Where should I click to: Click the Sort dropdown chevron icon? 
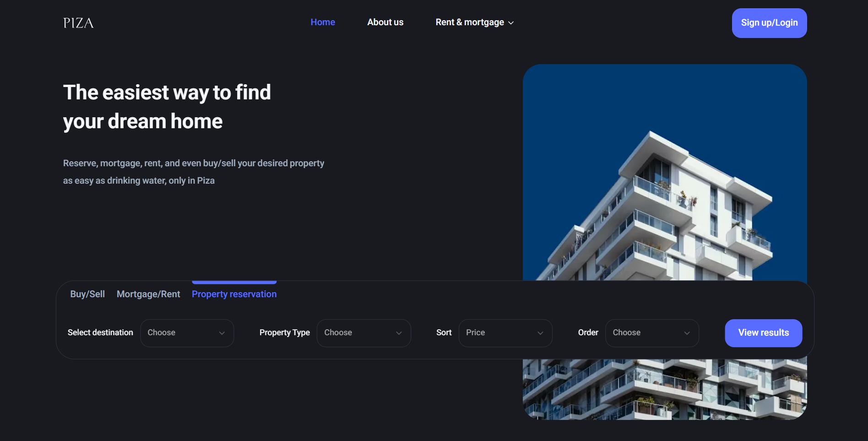pyautogui.click(x=540, y=333)
